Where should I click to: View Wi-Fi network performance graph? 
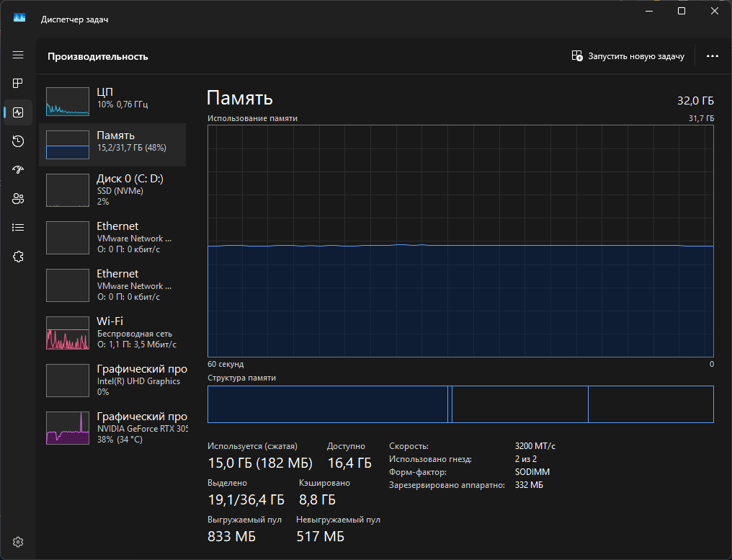pyautogui.click(x=112, y=332)
